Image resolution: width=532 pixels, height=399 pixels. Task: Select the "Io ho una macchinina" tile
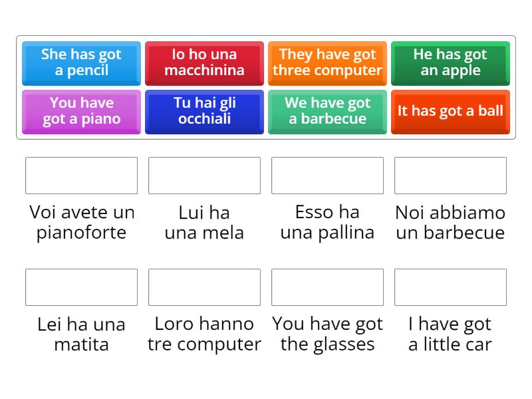pos(203,63)
